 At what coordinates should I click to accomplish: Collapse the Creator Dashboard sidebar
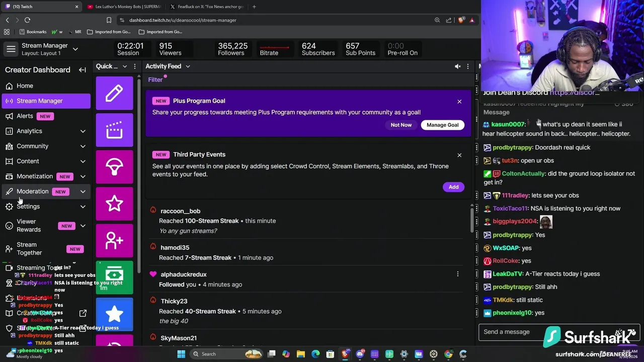pyautogui.click(x=82, y=70)
